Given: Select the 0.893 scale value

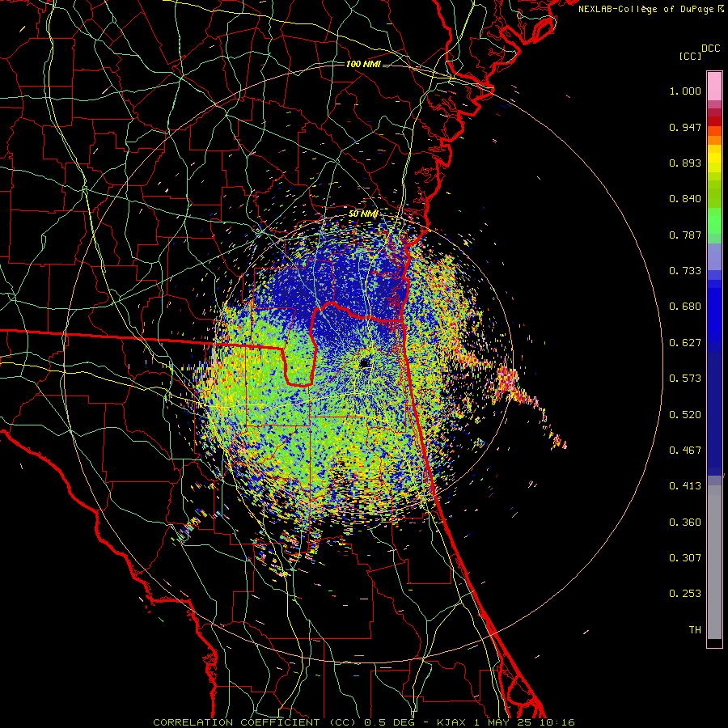Looking at the screenshot, I should [685, 163].
